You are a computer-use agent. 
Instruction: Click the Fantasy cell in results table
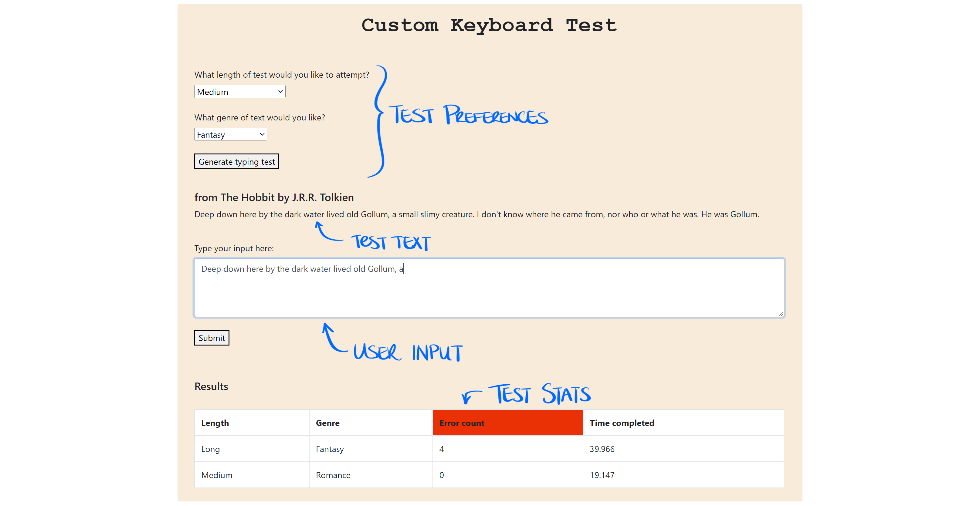371,449
